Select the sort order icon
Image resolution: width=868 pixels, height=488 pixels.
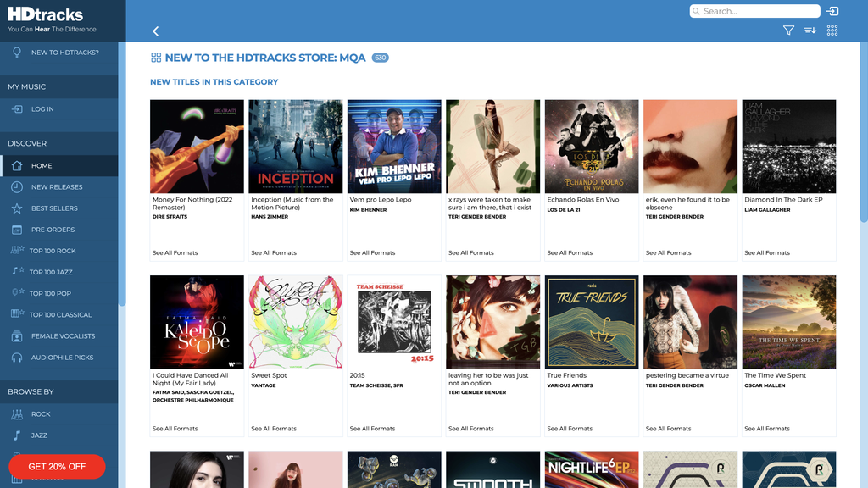coord(809,30)
